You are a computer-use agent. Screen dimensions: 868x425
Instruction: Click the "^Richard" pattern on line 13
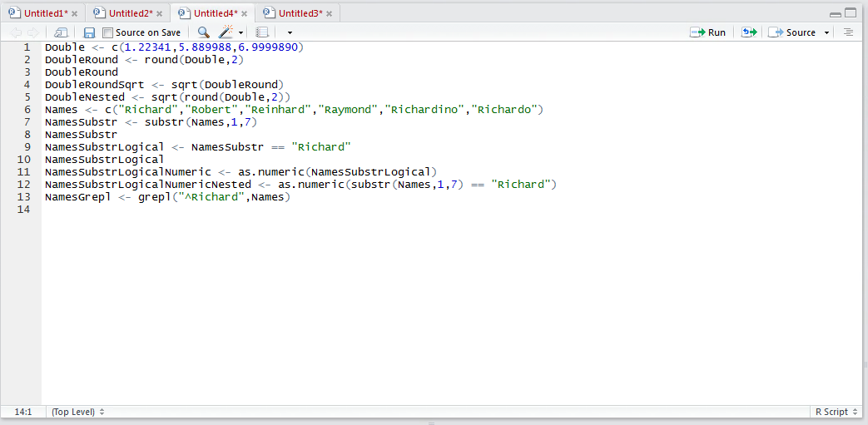point(211,197)
